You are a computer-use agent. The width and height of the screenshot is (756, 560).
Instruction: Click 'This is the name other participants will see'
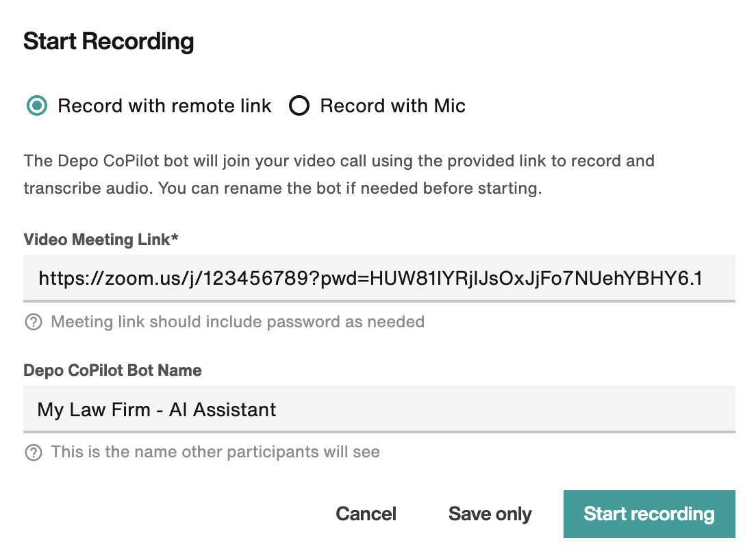pos(216,452)
